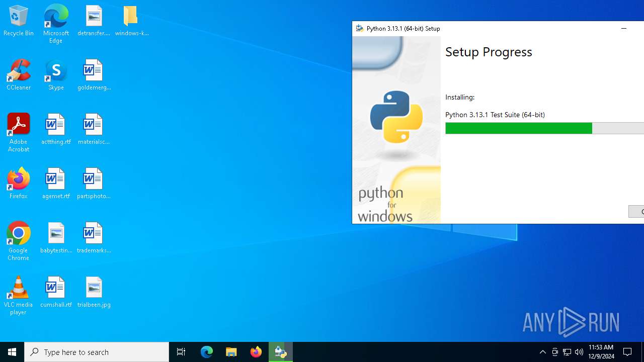Select the windows-k folder on the desktop
This screenshot has height=362, width=644.
[x=131, y=21]
